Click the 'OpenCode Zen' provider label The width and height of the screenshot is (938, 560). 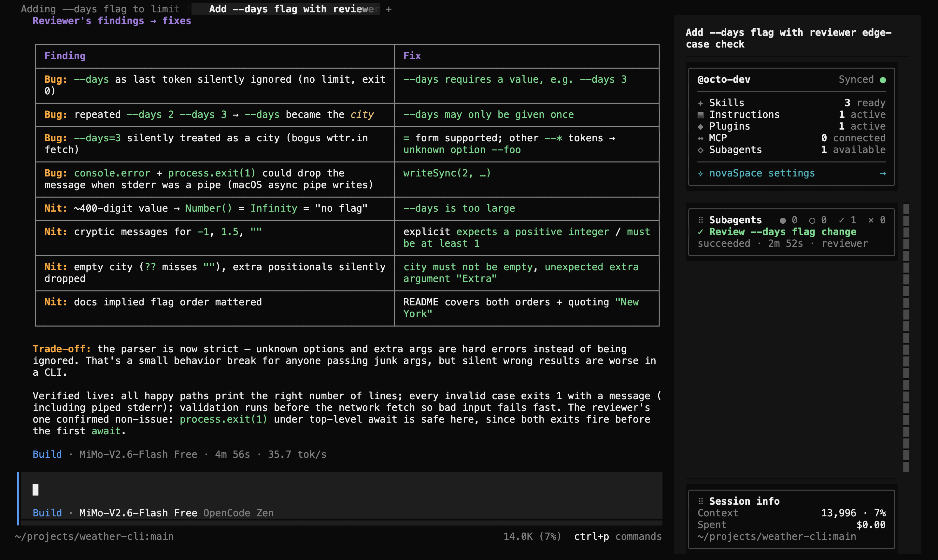238,513
